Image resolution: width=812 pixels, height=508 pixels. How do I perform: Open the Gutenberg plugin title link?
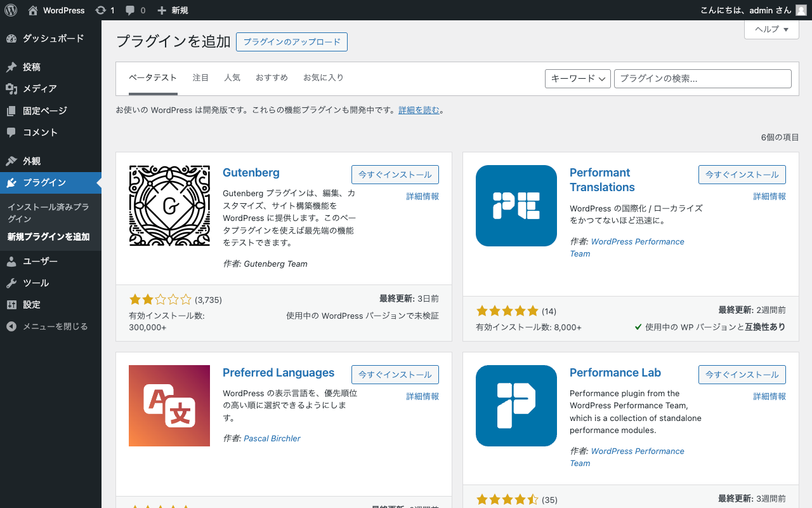coord(251,173)
